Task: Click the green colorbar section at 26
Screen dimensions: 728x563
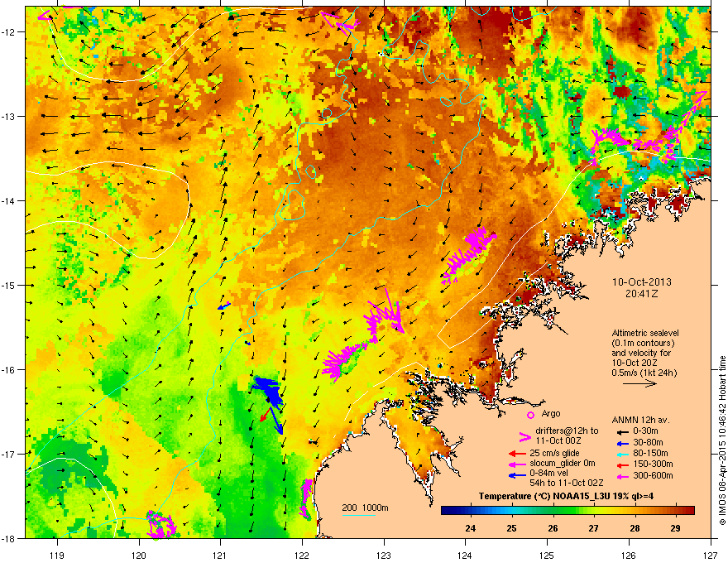Action: tap(553, 511)
